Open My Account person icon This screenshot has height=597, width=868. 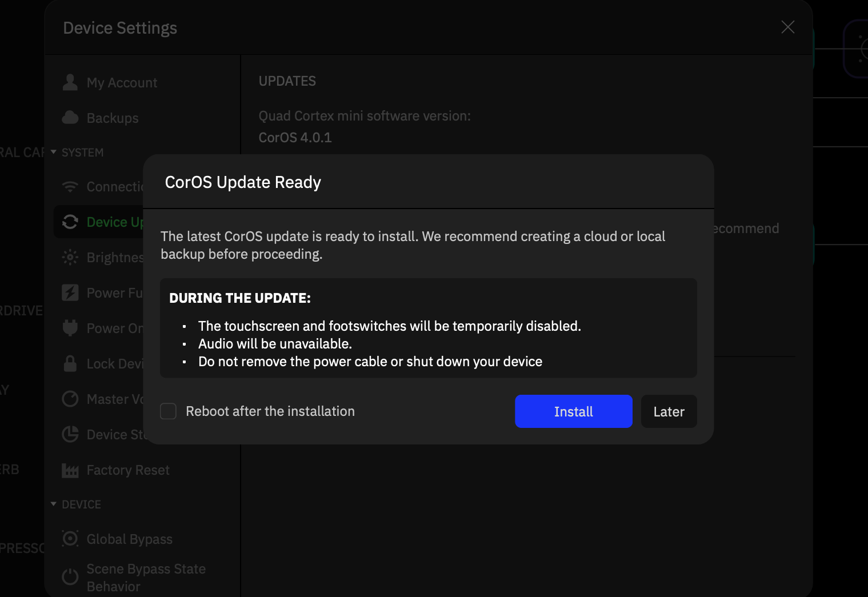pos(70,82)
